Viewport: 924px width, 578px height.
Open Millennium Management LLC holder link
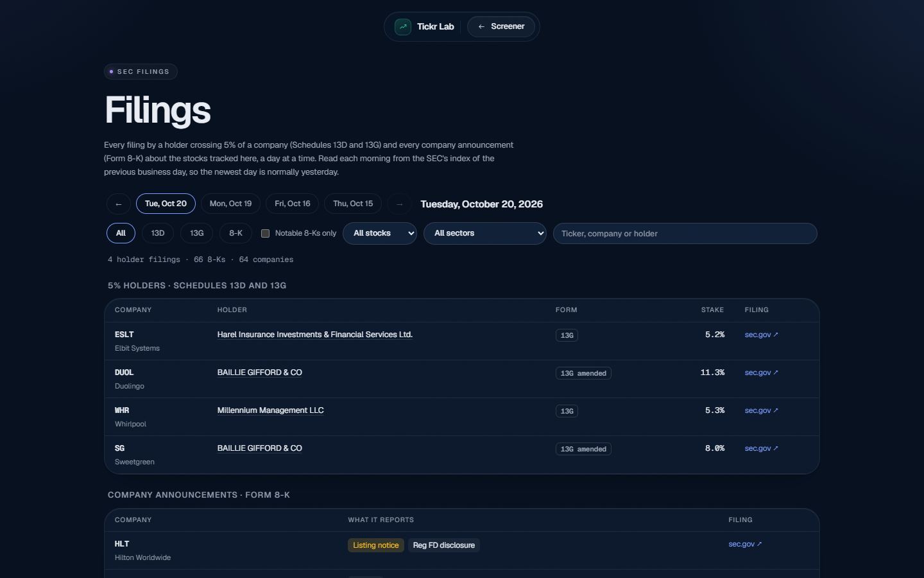[x=271, y=410]
